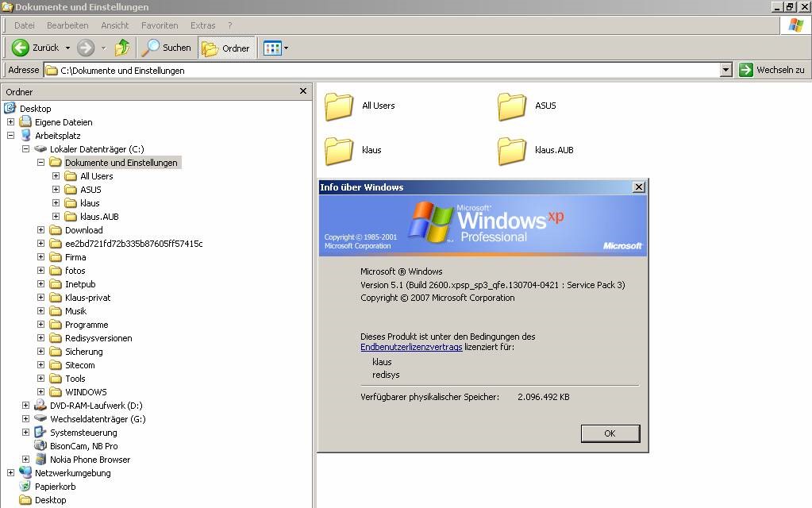812x508 pixels.
Task: Open the Datei menu
Action: (25, 25)
